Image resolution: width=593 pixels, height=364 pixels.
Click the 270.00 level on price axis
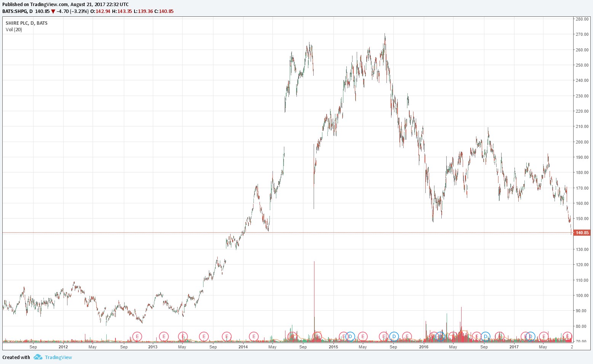click(x=582, y=34)
